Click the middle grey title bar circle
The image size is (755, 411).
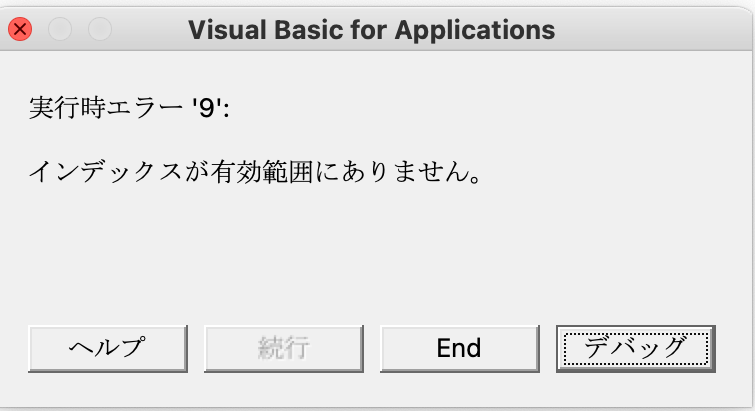coord(60,29)
